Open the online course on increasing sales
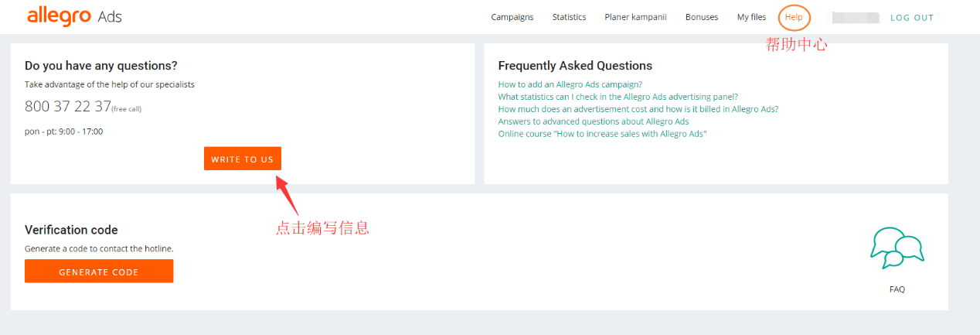 click(x=603, y=135)
